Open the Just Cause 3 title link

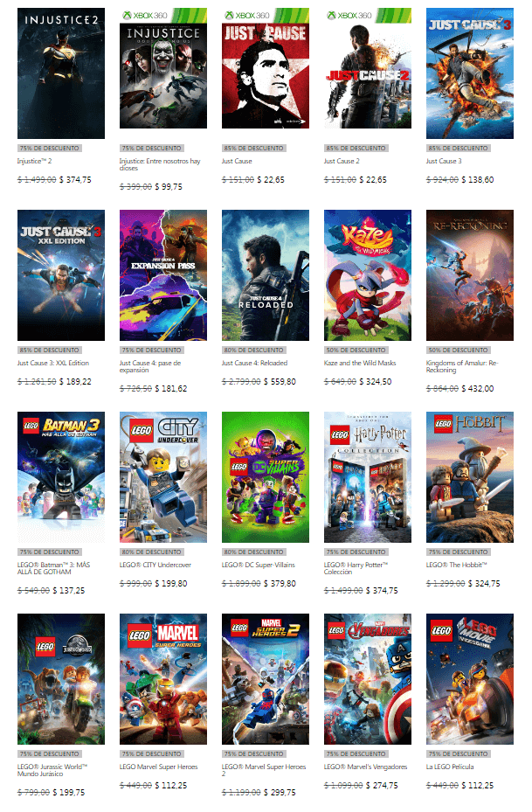click(x=444, y=161)
